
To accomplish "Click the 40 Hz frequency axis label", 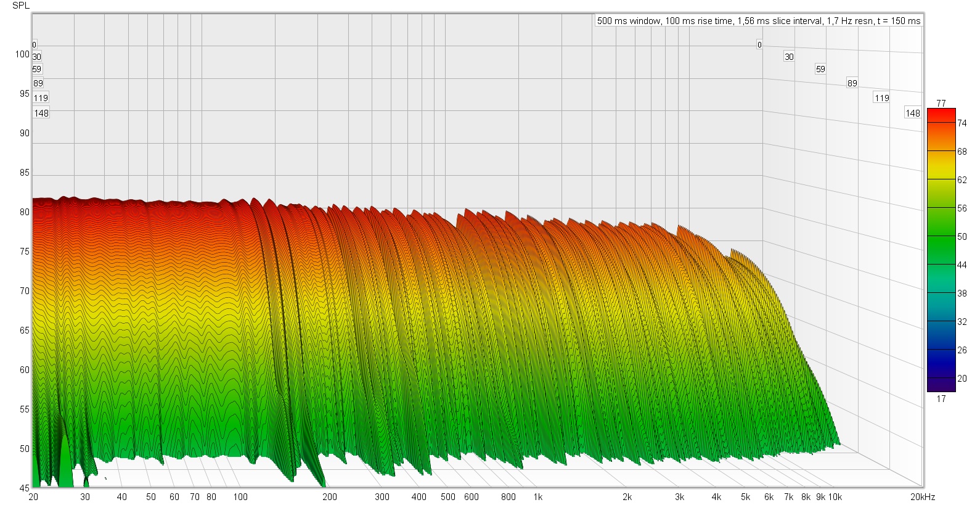I will pyautogui.click(x=122, y=497).
